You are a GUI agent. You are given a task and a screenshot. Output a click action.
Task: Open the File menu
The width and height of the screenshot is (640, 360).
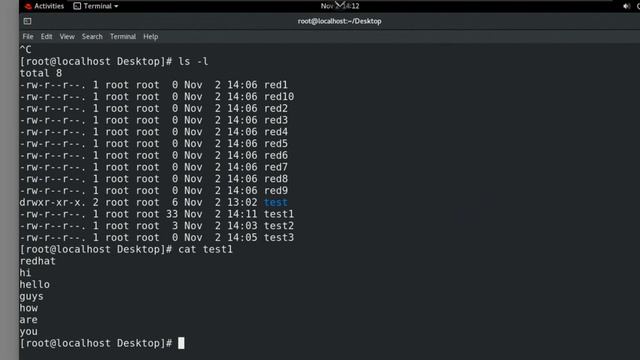pyautogui.click(x=28, y=37)
